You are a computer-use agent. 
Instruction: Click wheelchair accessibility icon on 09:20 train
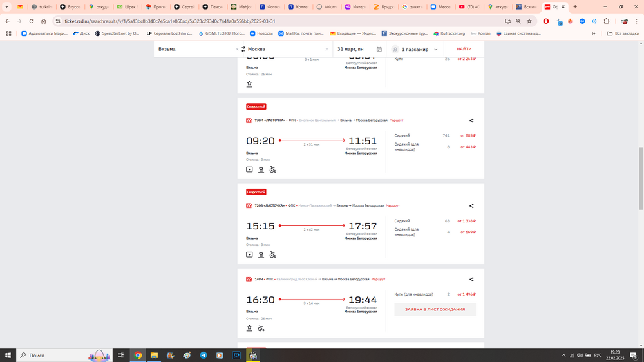[x=272, y=170]
